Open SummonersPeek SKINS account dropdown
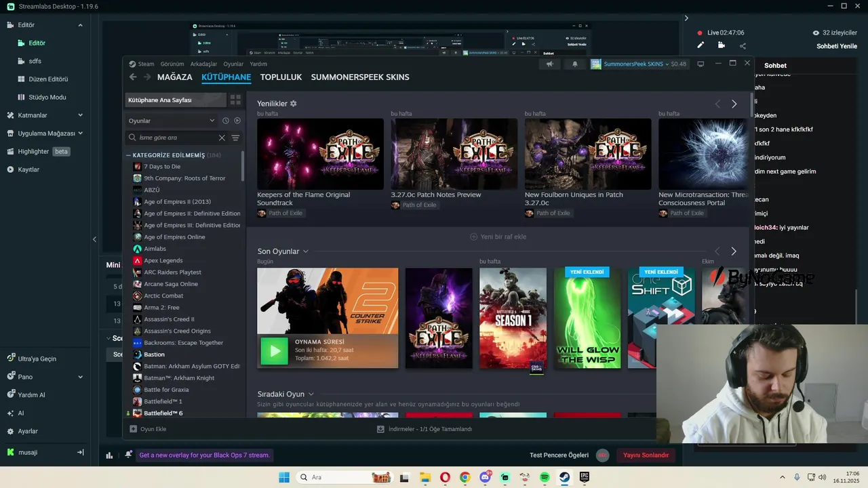 (x=638, y=64)
